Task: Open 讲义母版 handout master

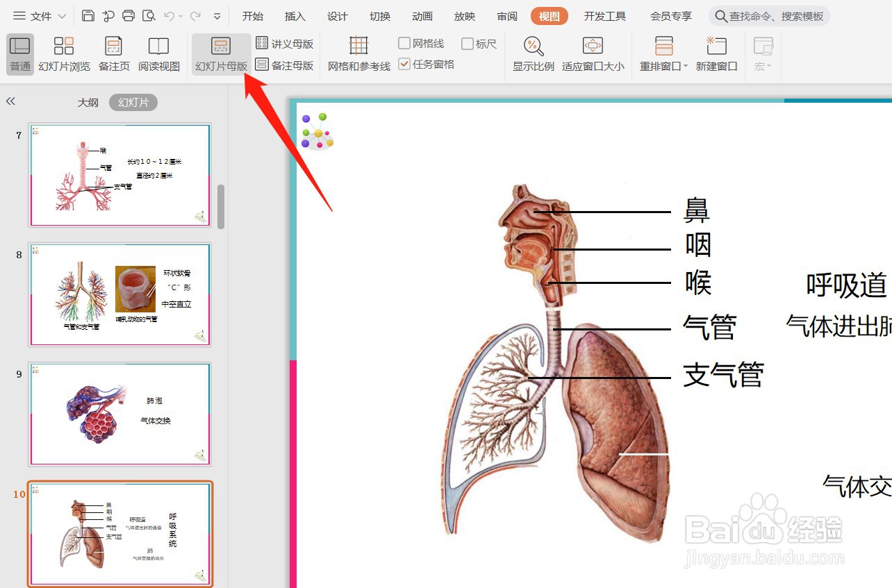Action: pyautogui.click(x=286, y=43)
